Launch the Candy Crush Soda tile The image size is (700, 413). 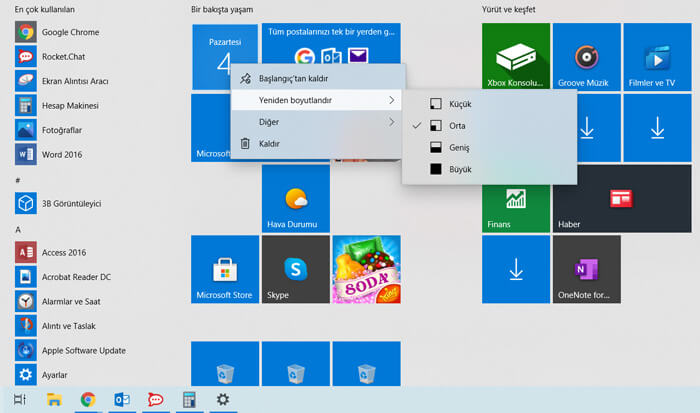[367, 269]
